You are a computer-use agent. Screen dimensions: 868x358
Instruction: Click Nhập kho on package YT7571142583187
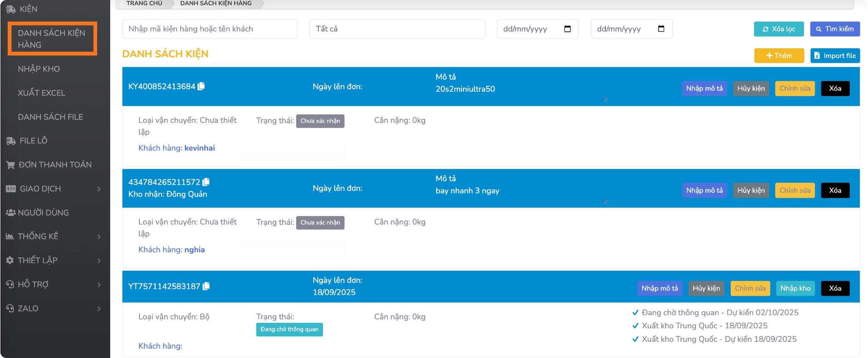point(795,289)
